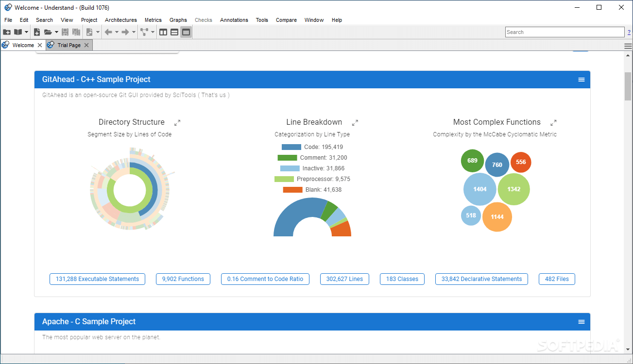
Task: Click the 482 Files button
Action: pyautogui.click(x=557, y=279)
